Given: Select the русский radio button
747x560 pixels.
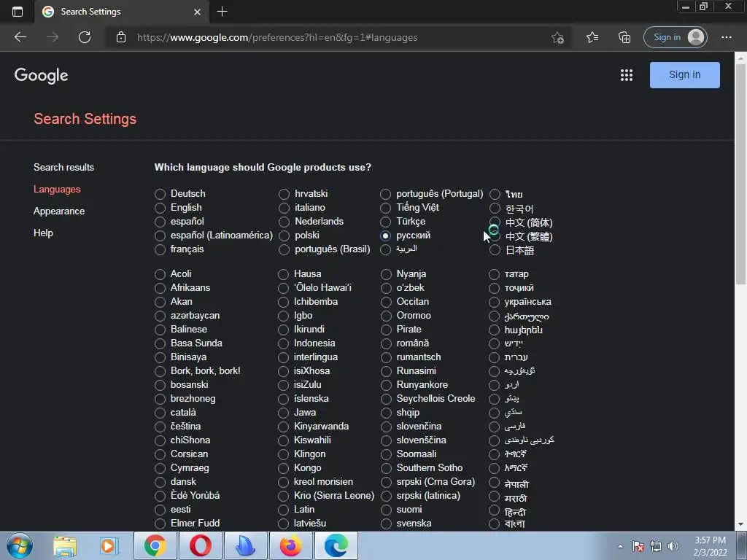Looking at the screenshot, I should tap(385, 236).
